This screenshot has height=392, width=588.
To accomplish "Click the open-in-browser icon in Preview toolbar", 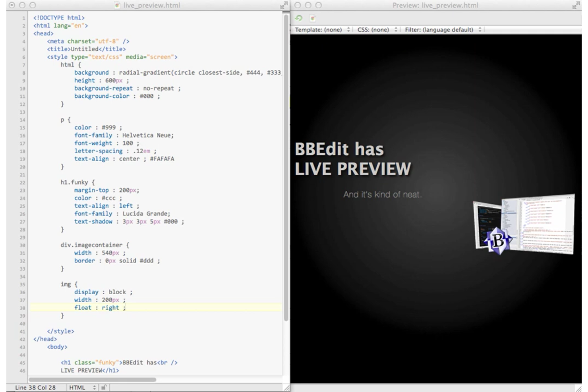I will coord(313,18).
